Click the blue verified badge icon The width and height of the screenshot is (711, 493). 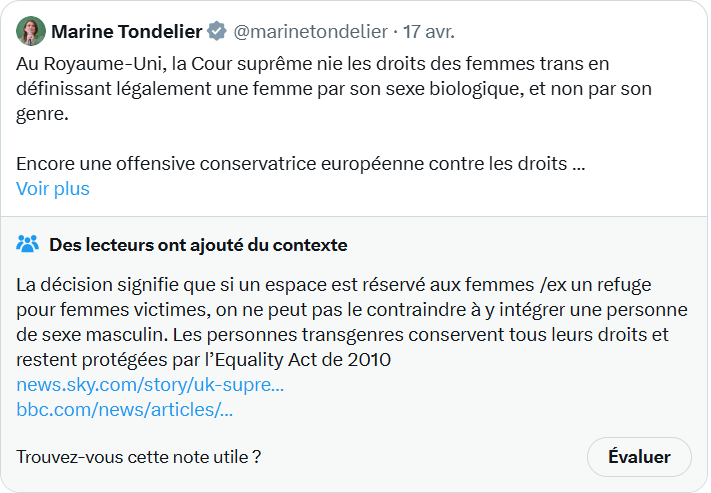tap(217, 31)
